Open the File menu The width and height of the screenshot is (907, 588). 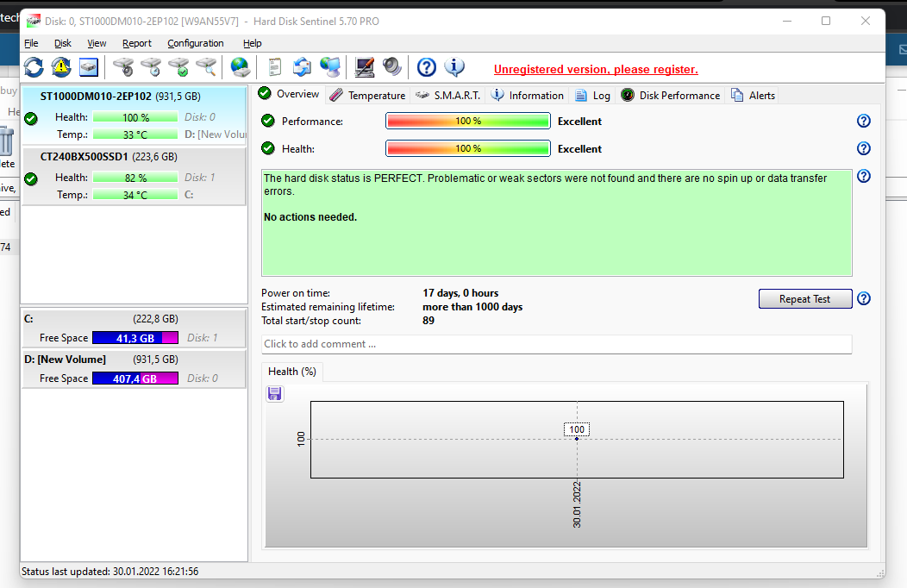[x=31, y=43]
